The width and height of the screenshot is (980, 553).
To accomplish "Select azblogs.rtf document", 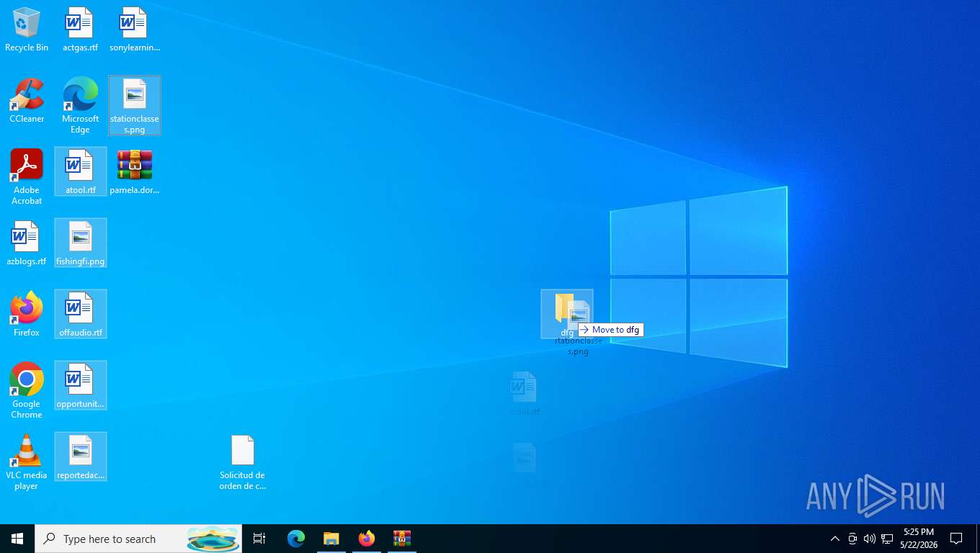I will [27, 243].
